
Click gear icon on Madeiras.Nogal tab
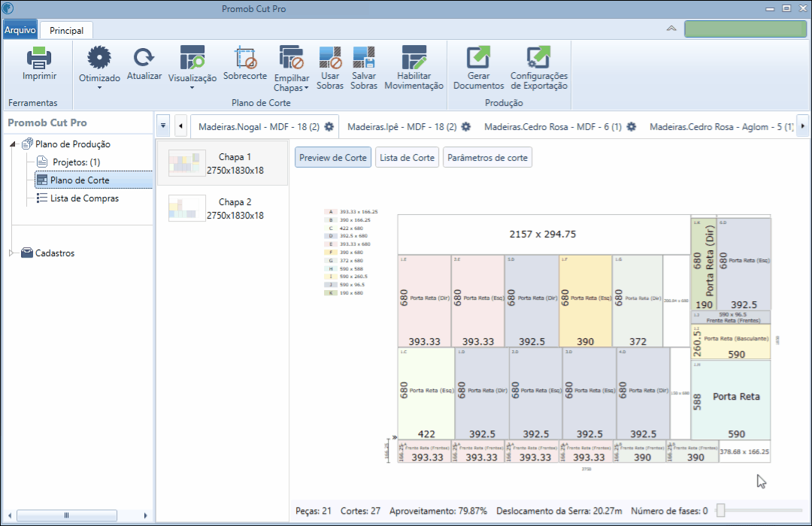click(x=329, y=127)
